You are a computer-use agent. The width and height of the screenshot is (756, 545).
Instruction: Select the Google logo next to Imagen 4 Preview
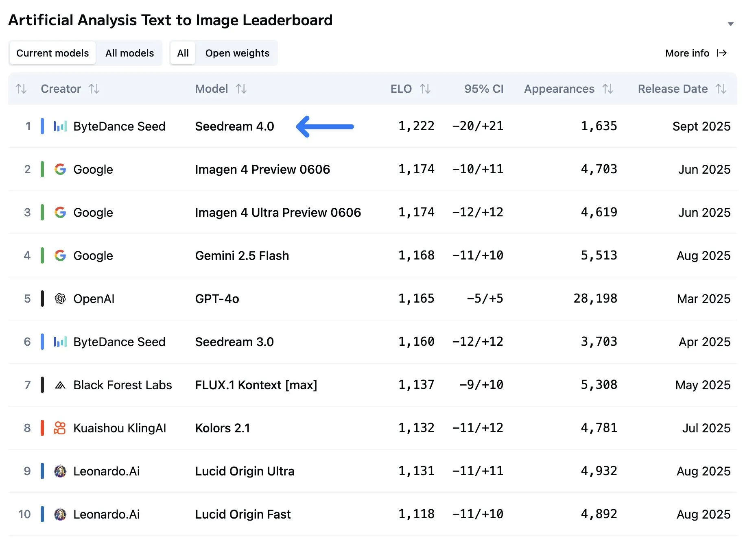pyautogui.click(x=60, y=169)
